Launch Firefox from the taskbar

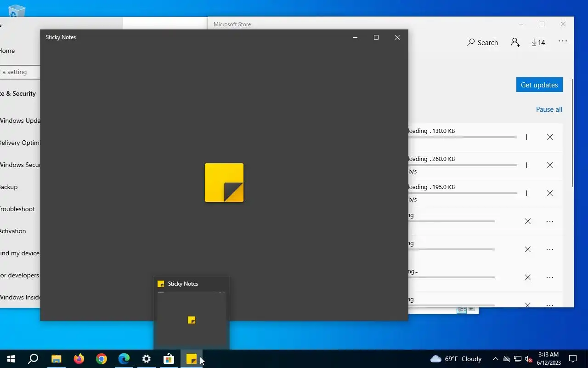coord(79,359)
